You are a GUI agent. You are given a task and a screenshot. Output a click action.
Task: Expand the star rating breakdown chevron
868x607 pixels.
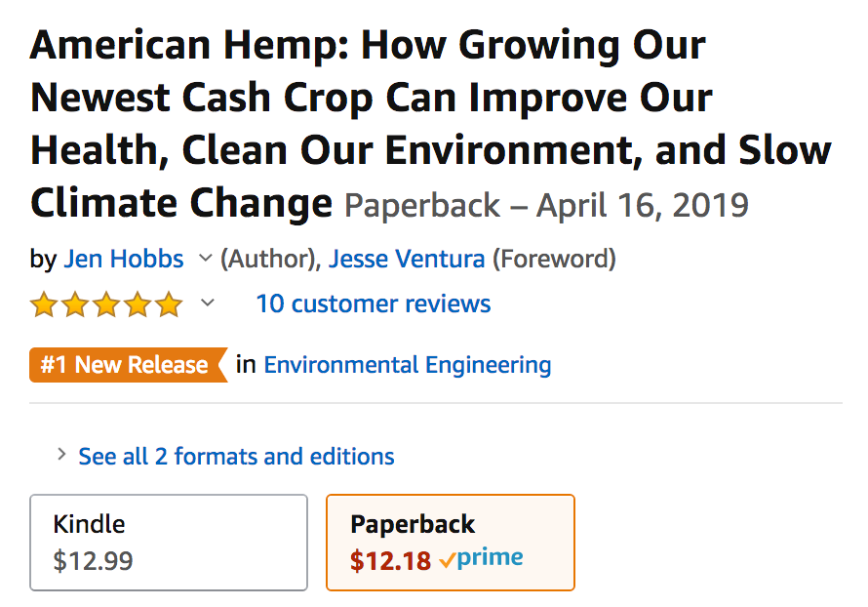click(x=208, y=303)
